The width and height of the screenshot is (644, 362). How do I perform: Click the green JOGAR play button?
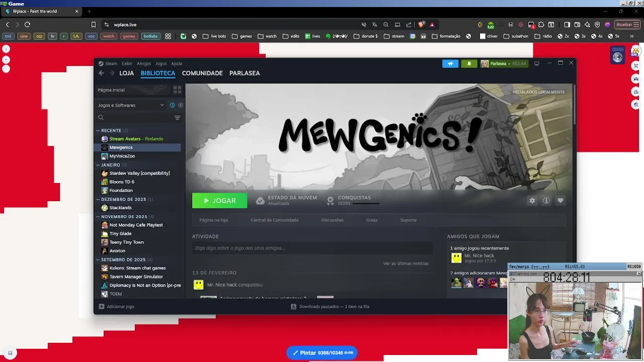(x=219, y=201)
